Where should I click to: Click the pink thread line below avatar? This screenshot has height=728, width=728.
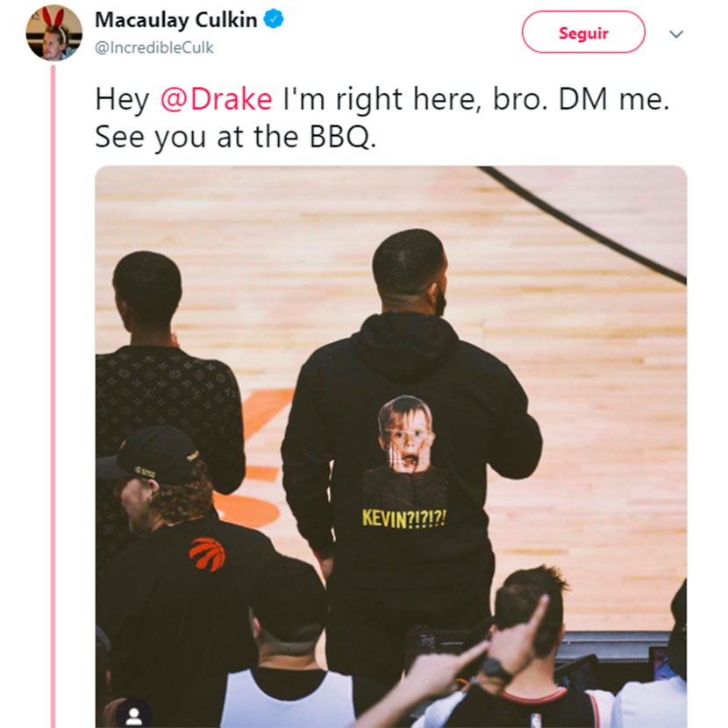click(x=53, y=395)
